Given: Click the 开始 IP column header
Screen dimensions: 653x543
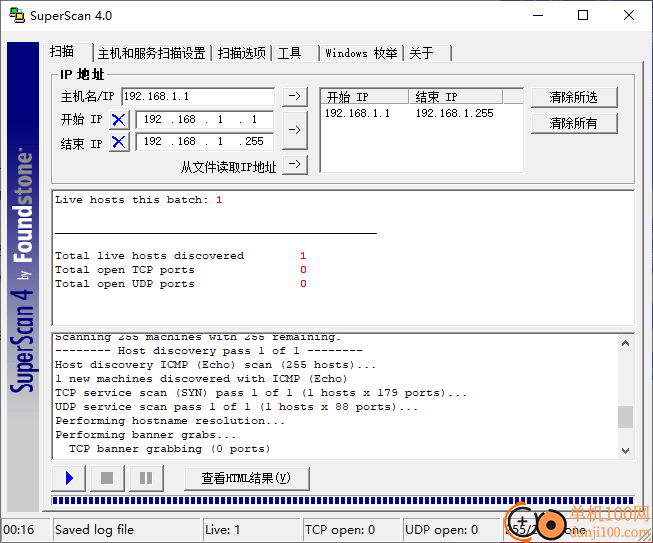Looking at the screenshot, I should pyautogui.click(x=364, y=97).
